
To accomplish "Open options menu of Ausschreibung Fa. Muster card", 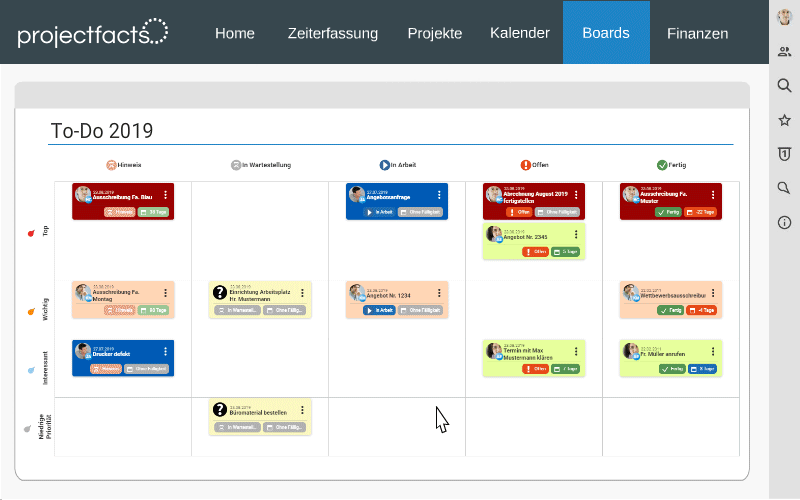I will tap(713, 195).
